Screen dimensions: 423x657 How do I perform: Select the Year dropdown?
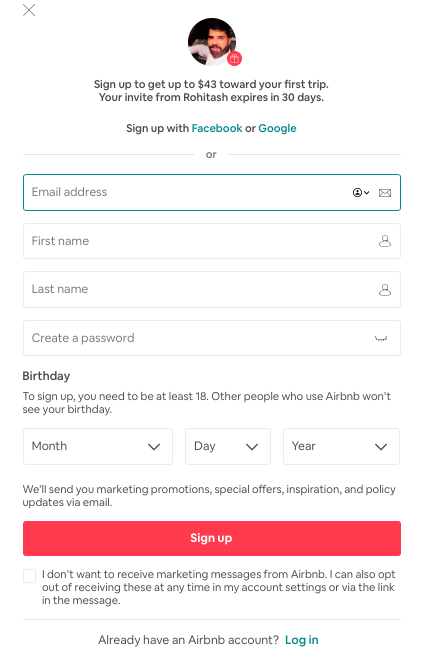[341, 446]
